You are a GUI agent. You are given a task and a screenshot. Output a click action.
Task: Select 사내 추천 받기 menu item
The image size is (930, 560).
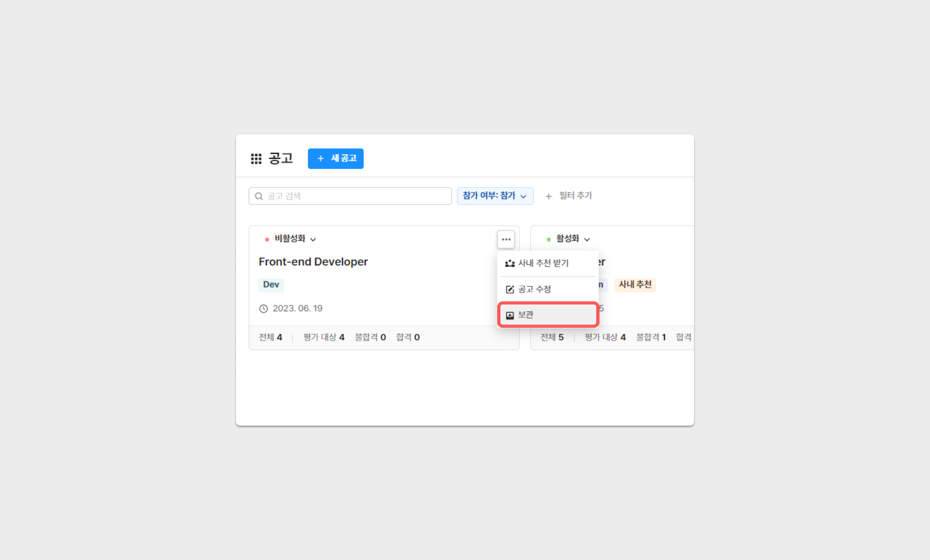coord(543,263)
